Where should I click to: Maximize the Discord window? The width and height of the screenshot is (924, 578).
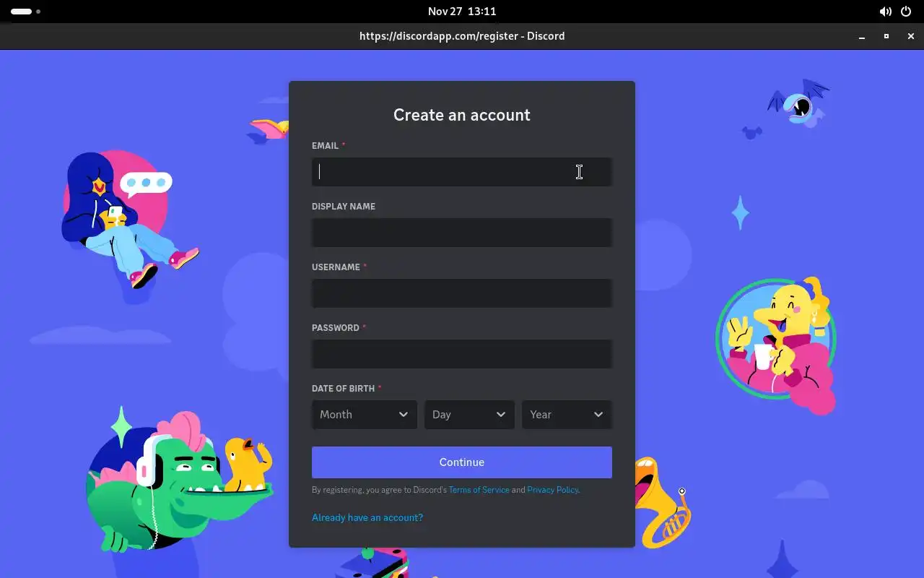point(886,36)
